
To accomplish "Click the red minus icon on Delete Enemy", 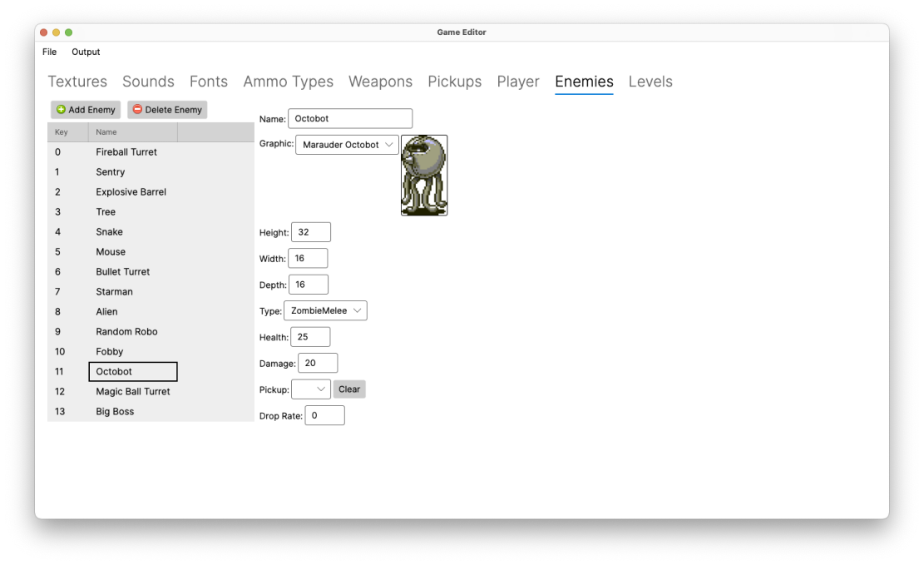I will (137, 110).
